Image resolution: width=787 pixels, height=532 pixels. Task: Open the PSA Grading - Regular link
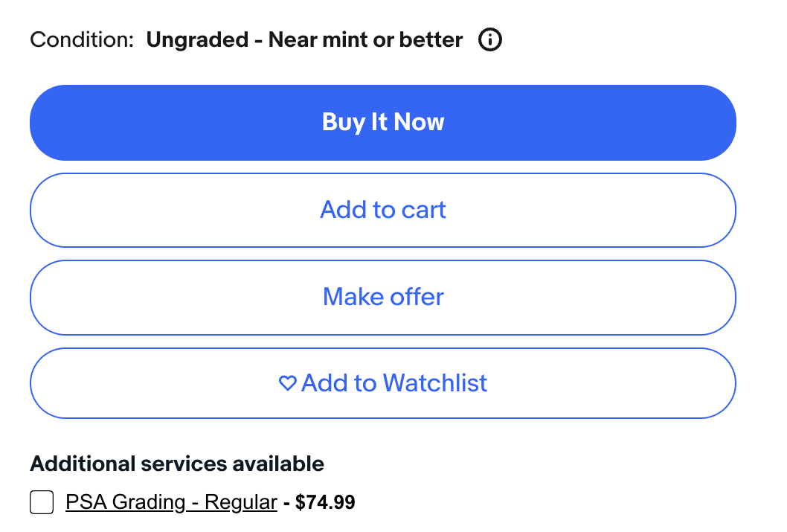coord(171,503)
